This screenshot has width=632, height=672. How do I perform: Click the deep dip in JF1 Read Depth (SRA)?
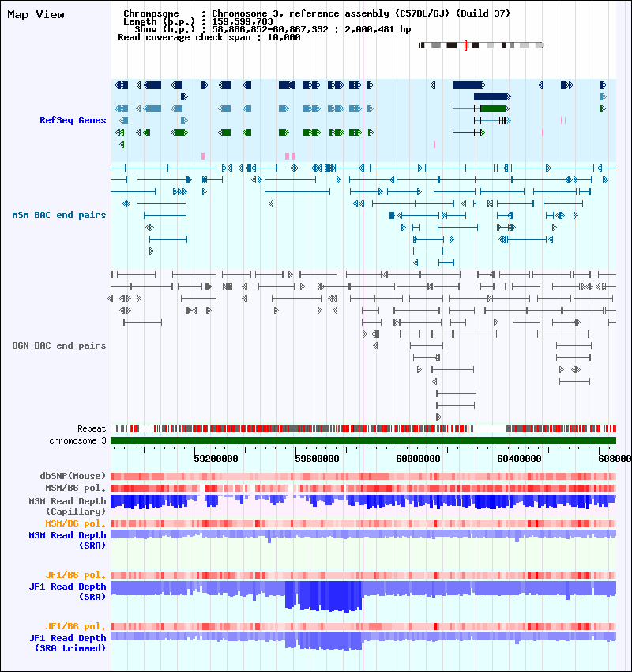pyautogui.click(x=324, y=596)
